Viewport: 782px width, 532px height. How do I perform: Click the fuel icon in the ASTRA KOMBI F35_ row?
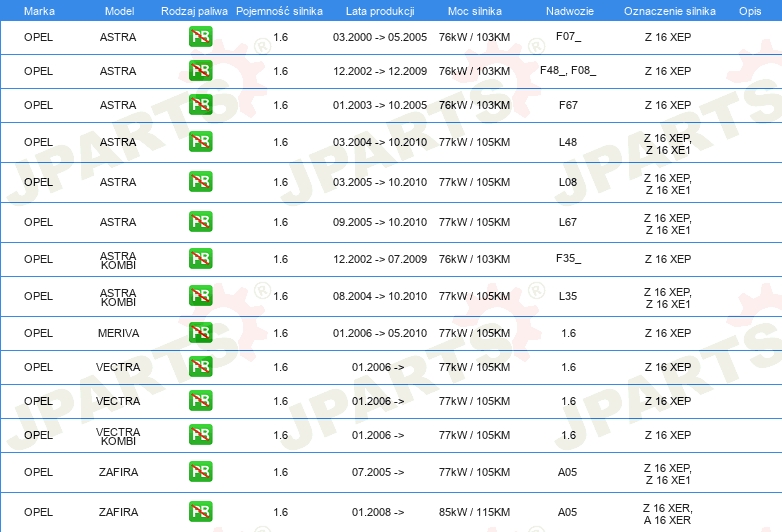(200, 259)
